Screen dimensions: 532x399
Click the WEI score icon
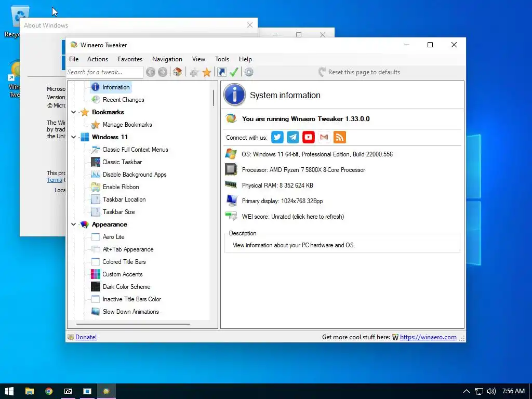(x=231, y=216)
